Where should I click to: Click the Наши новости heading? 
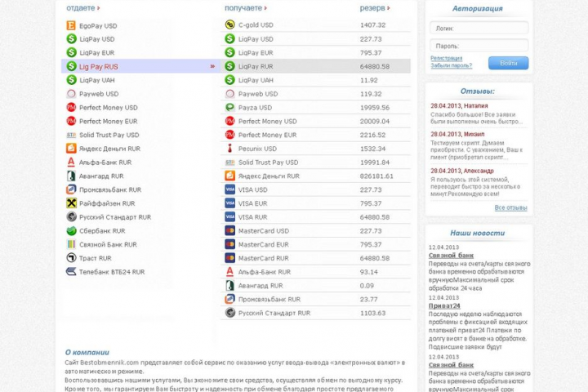point(478,233)
